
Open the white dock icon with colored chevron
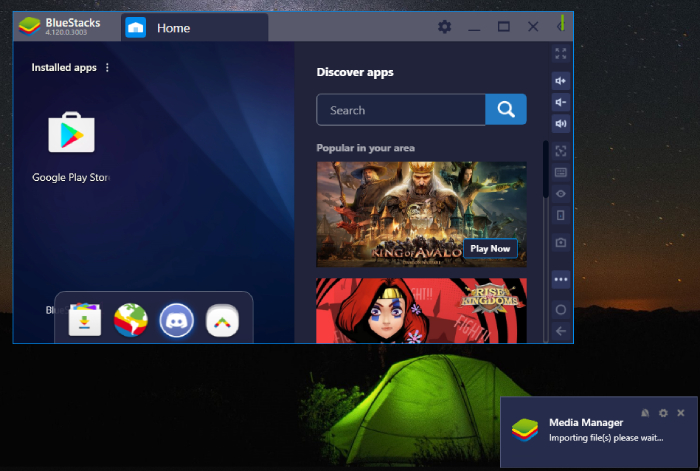[x=222, y=321]
